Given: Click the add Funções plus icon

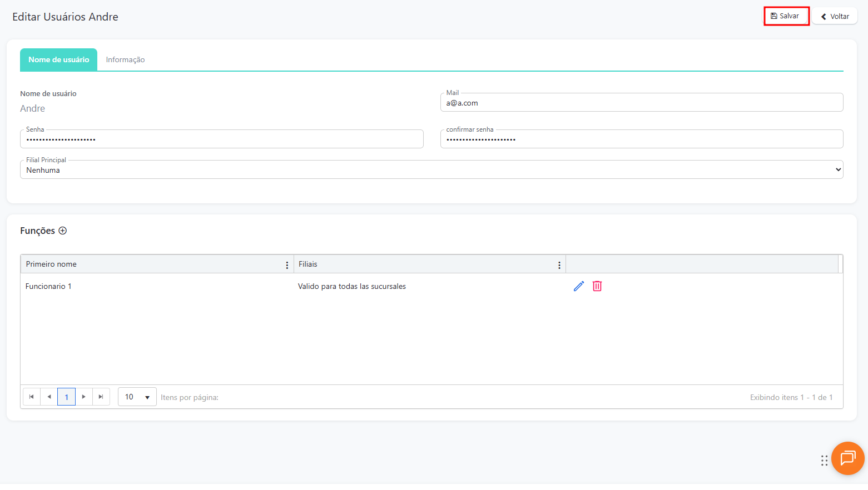Looking at the screenshot, I should pyautogui.click(x=63, y=231).
